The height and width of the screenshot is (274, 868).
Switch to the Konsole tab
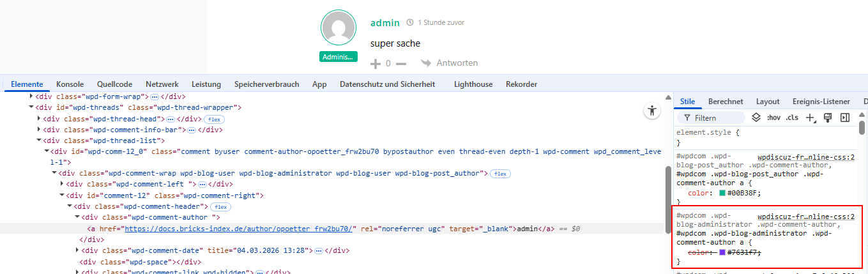(x=70, y=84)
